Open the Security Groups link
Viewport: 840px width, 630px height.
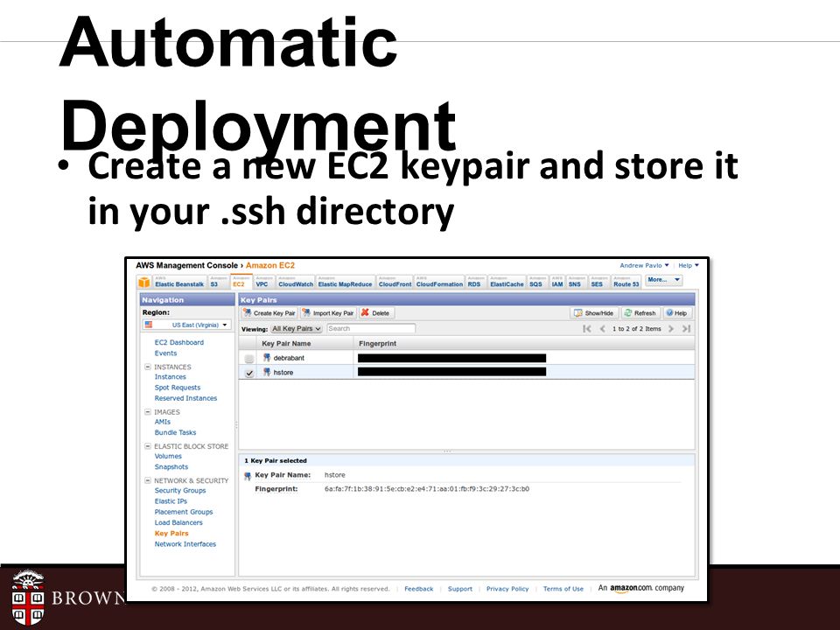(x=180, y=490)
